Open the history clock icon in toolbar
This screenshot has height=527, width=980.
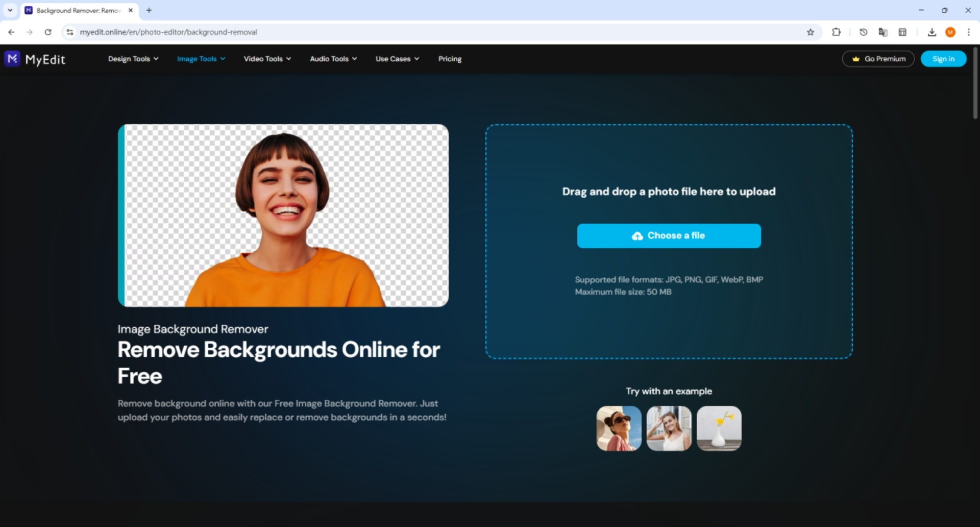864,32
